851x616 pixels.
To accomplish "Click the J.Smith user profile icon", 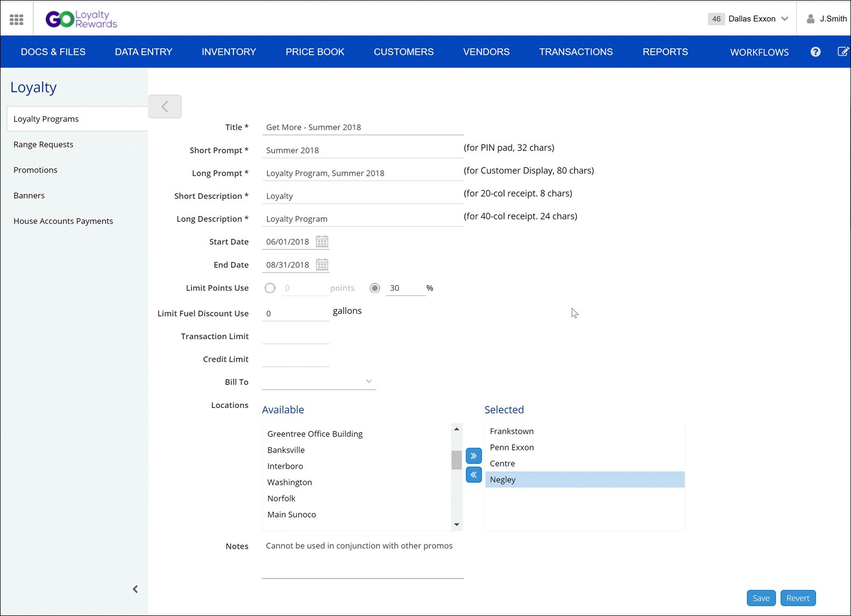I will [x=811, y=19].
